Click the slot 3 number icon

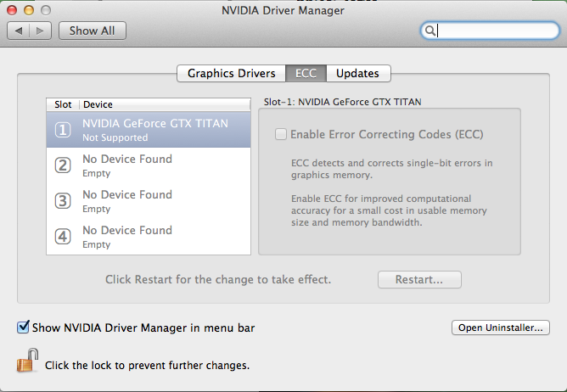(62, 201)
